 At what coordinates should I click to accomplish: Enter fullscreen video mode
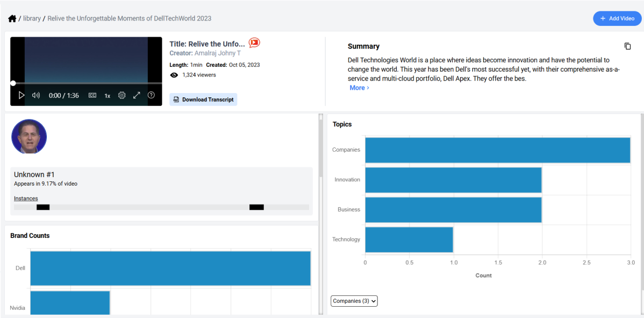[x=137, y=95]
